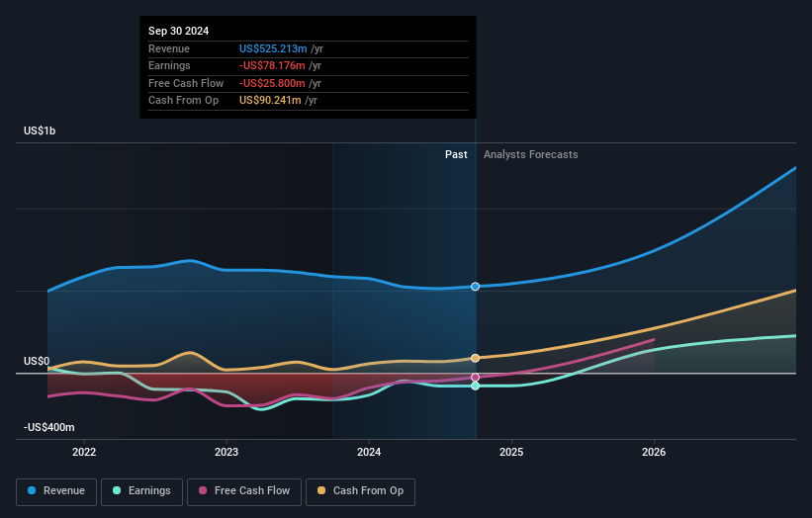Click the US$0 y-axis label

point(37,361)
